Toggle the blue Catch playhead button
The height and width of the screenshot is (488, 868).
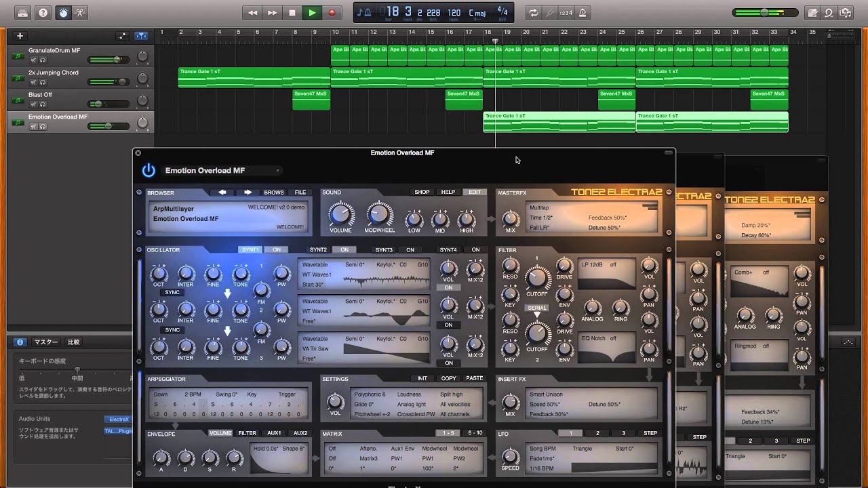tap(142, 36)
